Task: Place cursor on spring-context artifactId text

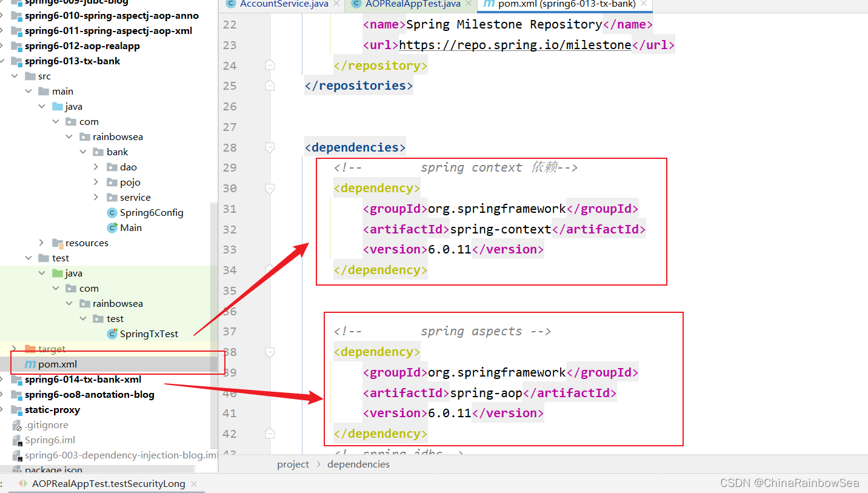Action: pyautogui.click(x=501, y=229)
